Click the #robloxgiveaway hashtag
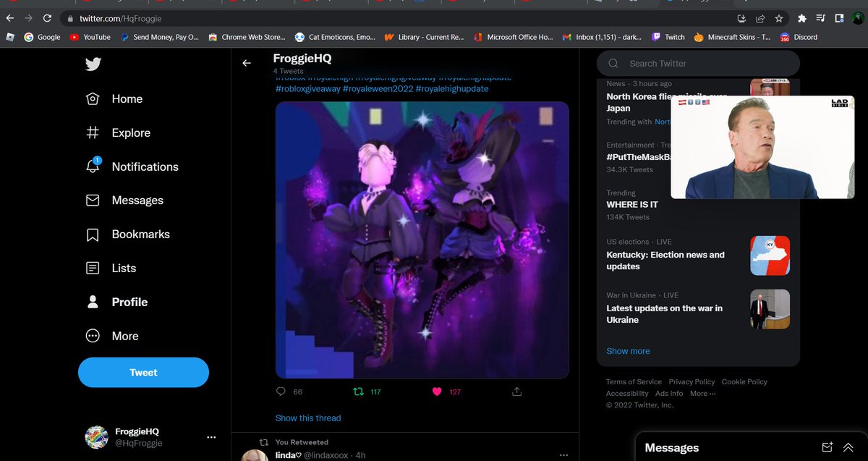The width and height of the screenshot is (868, 461). click(307, 88)
